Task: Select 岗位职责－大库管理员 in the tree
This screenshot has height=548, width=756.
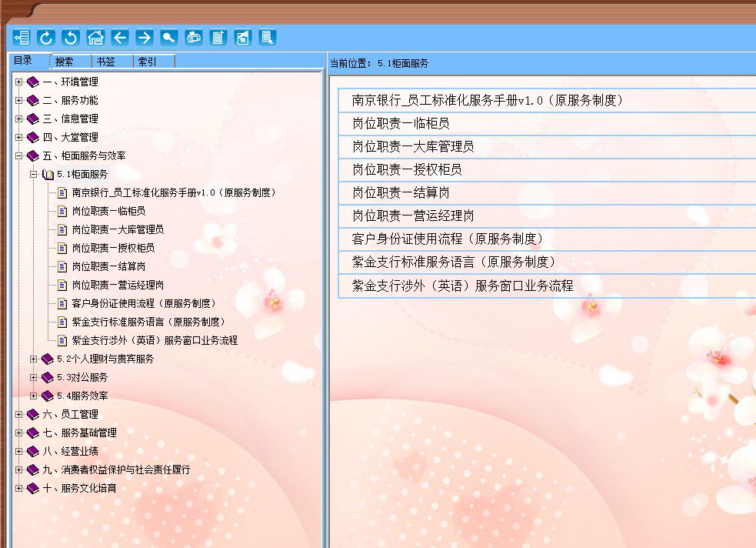Action: [118, 229]
